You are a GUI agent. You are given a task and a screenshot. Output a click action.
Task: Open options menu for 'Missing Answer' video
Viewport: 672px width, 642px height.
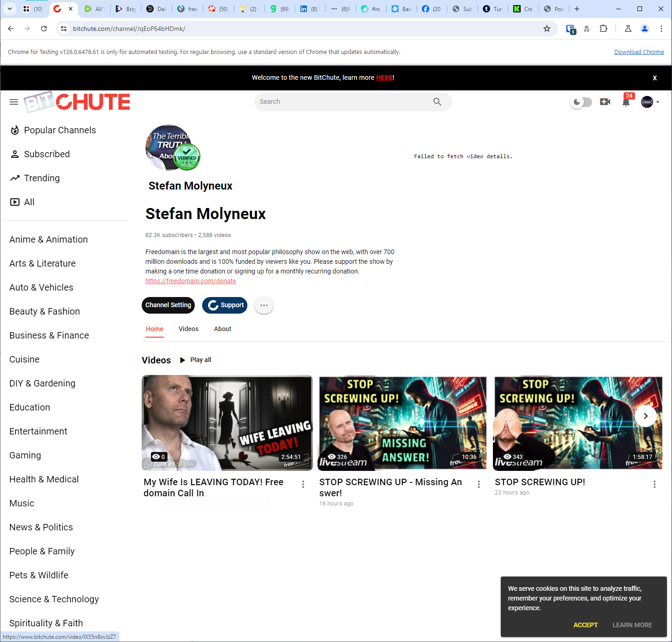click(479, 484)
